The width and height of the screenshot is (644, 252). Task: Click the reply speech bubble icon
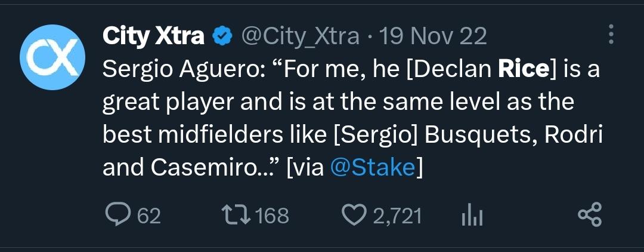point(117,216)
